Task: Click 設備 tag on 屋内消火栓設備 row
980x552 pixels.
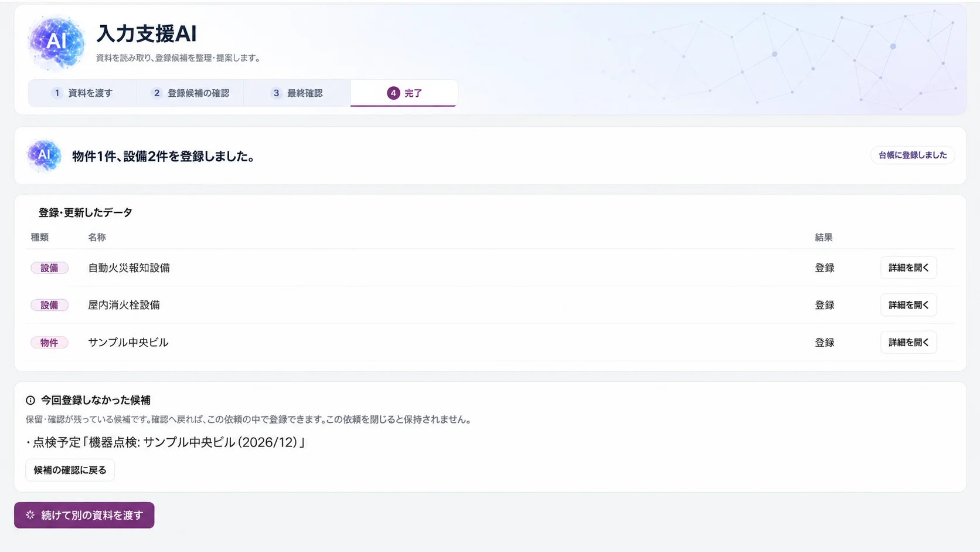Action: point(49,305)
